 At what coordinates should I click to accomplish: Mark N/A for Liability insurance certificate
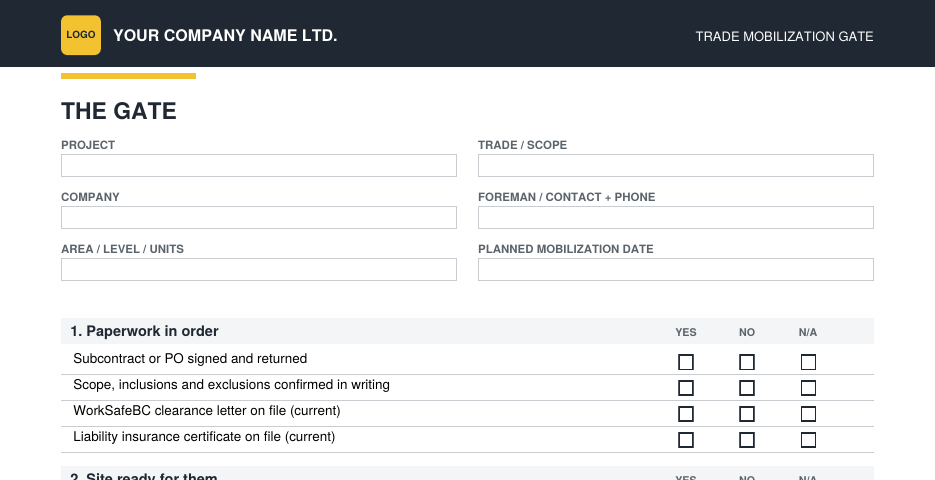[808, 440]
